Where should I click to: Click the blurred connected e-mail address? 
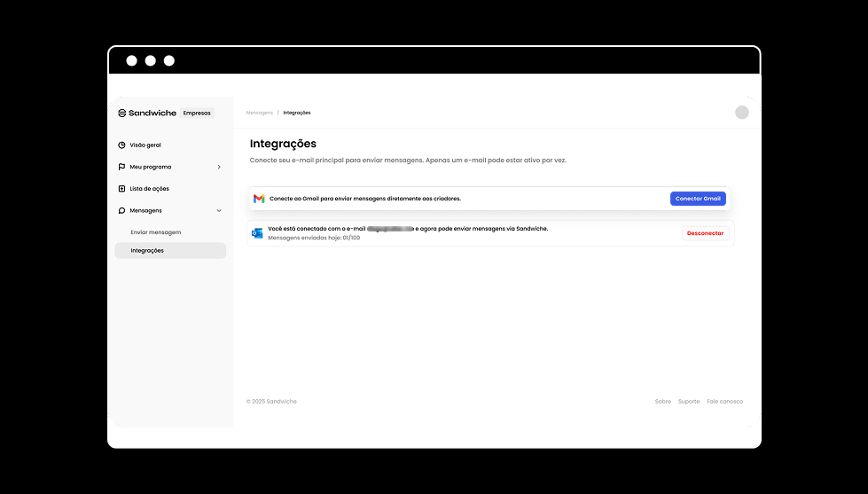tap(390, 229)
